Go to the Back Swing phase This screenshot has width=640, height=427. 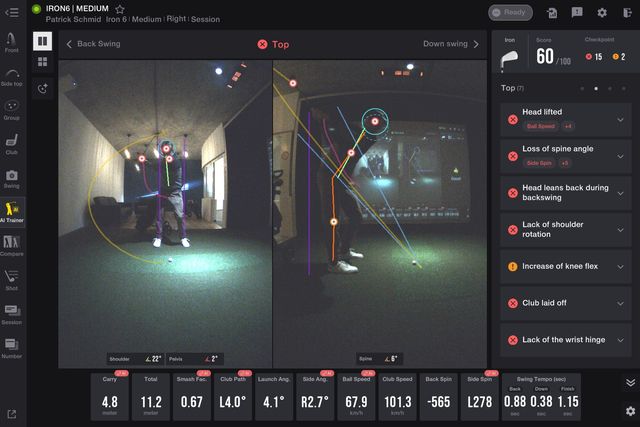point(94,44)
